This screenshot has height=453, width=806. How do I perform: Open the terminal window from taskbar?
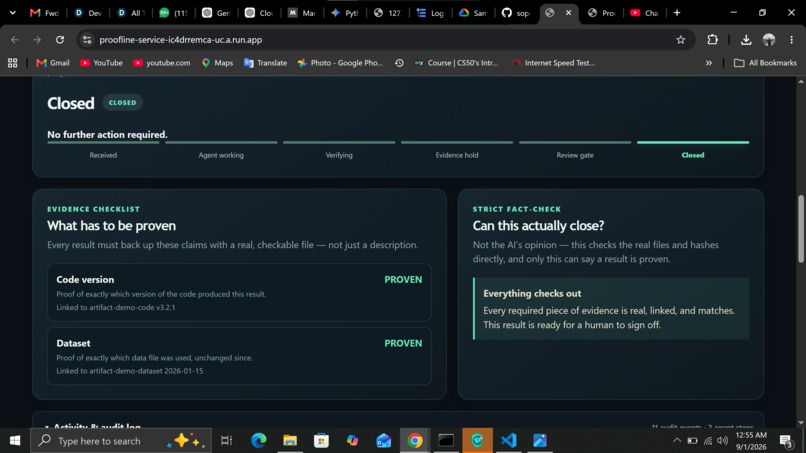[446, 441]
